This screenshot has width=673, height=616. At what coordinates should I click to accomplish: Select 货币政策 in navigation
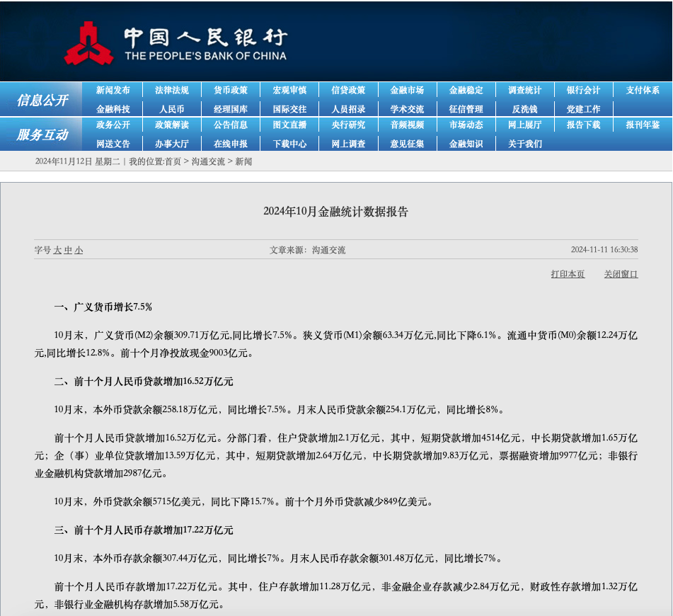(x=231, y=90)
